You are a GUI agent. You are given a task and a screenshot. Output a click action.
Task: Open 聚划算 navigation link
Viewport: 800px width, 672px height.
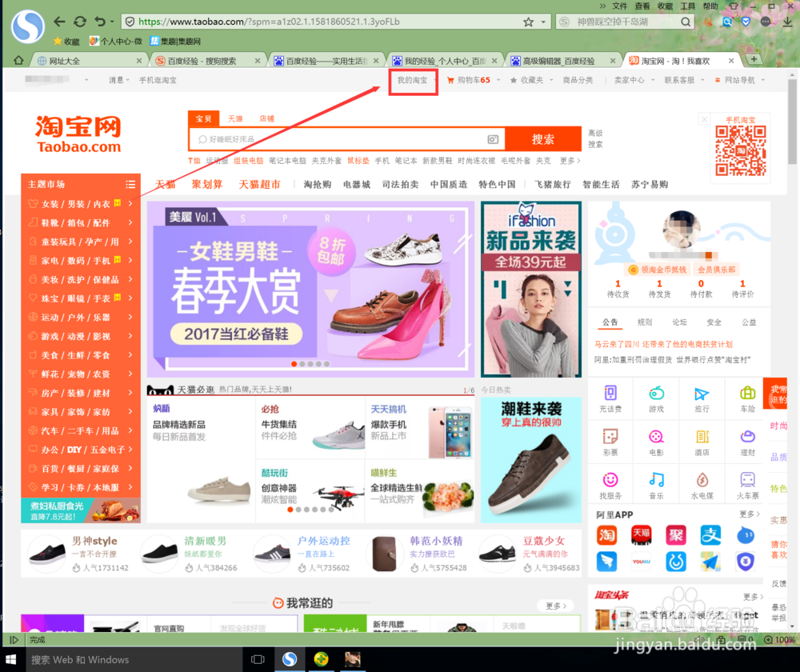tap(207, 184)
